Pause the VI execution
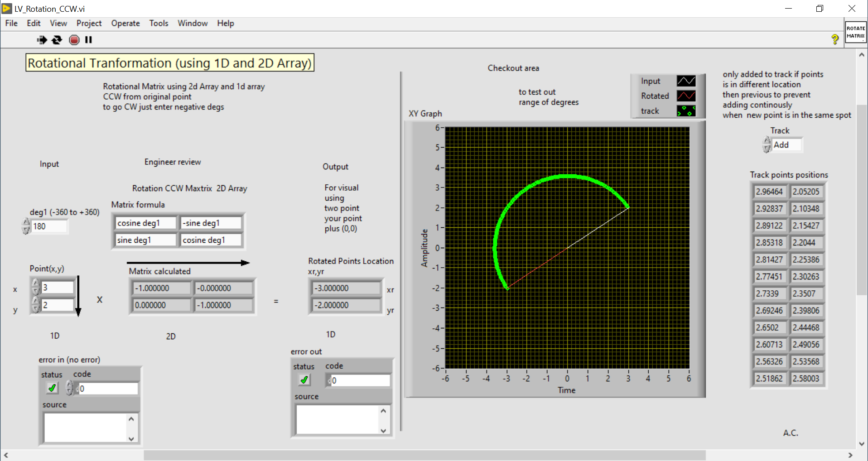 88,40
